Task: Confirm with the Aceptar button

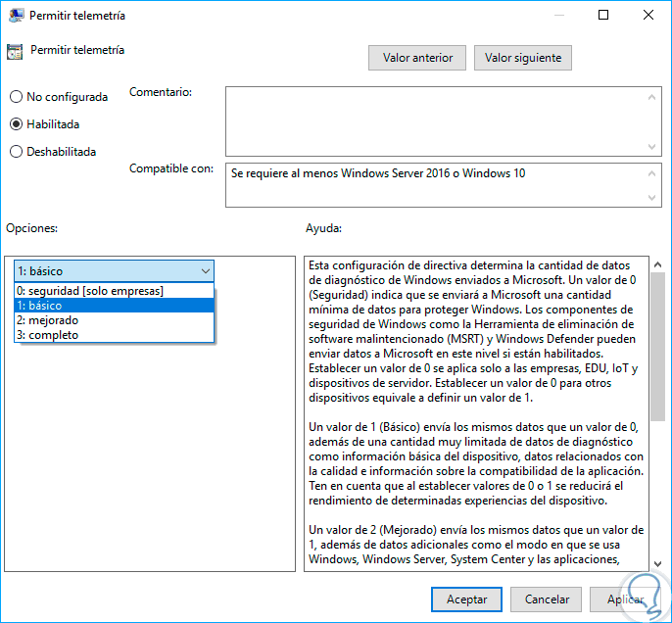Action: (x=466, y=599)
